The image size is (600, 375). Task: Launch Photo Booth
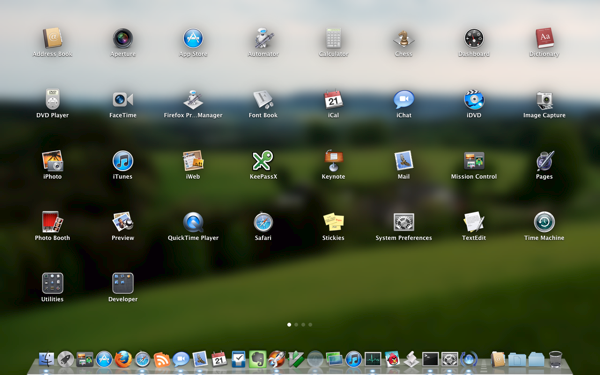[x=52, y=222]
